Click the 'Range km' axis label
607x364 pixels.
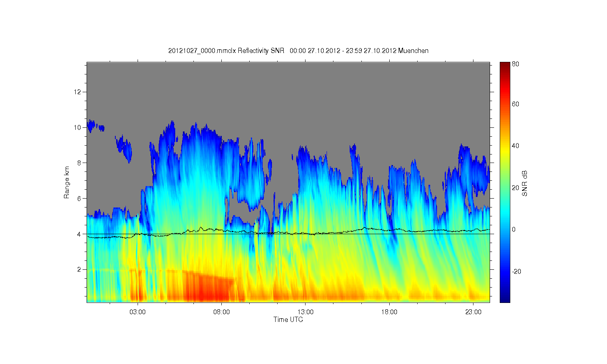click(66, 182)
